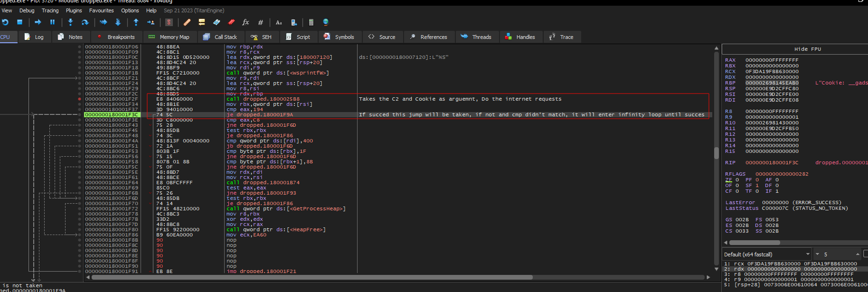Click the Step Into icon
Viewport: 868px width, 292px height.
coord(70,22)
